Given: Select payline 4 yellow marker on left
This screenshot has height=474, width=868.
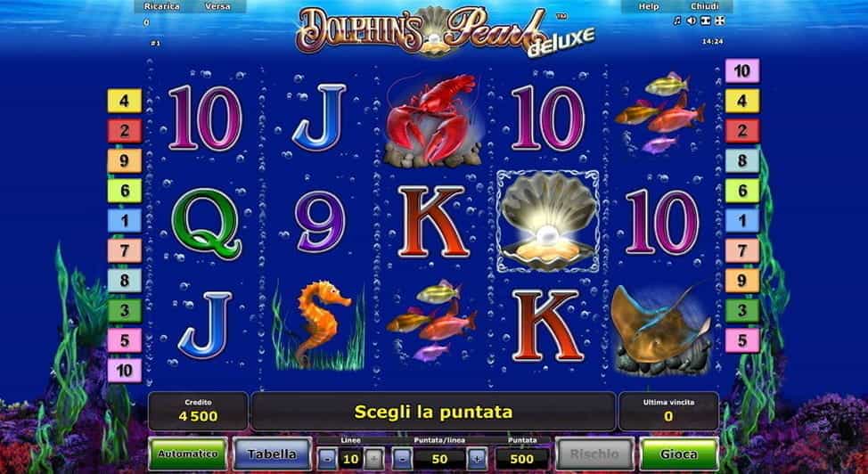Looking at the screenshot, I should click(x=125, y=102).
